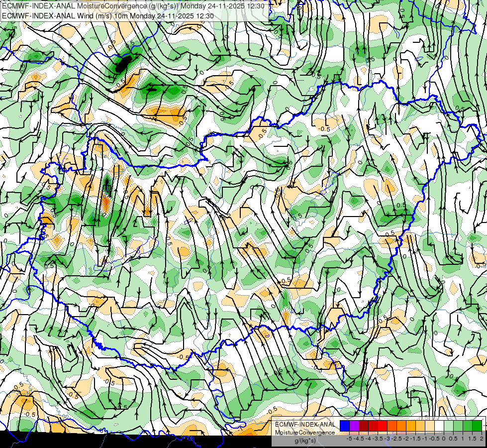Click the -1.5 value on the legend scale
The width and height of the screenshot is (487, 448).
point(415,439)
